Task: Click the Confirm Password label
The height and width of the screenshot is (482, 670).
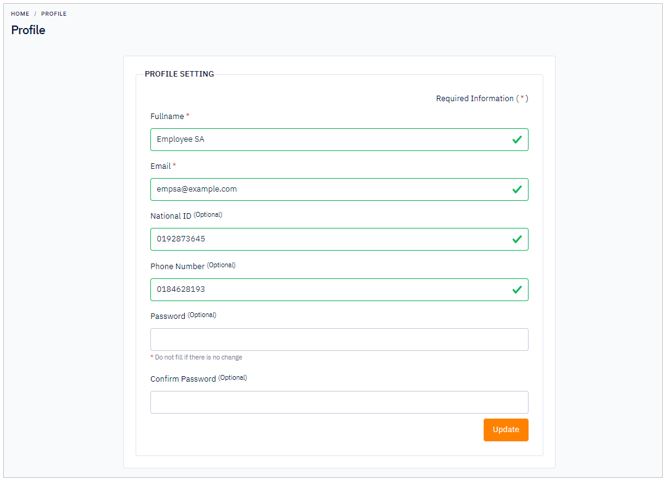Action: (x=183, y=379)
